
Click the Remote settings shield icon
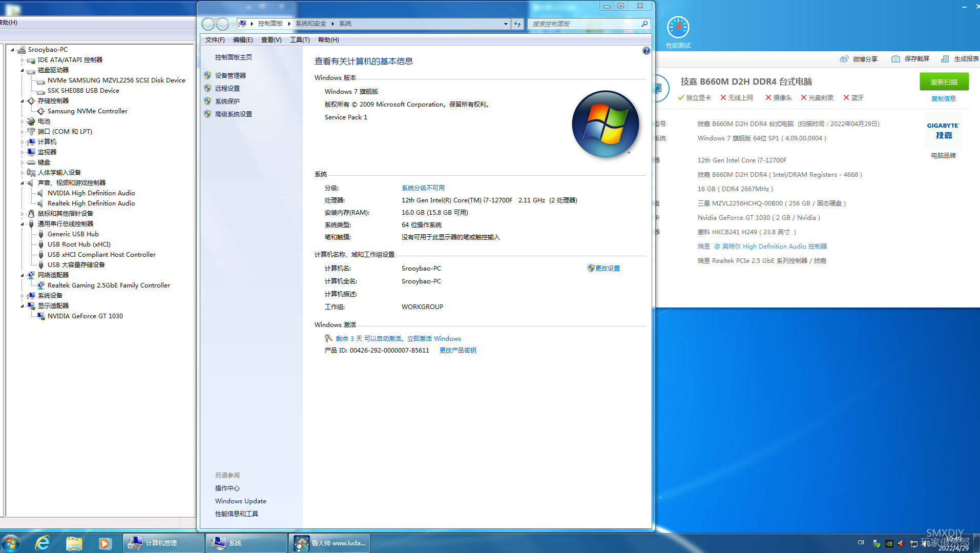point(207,88)
